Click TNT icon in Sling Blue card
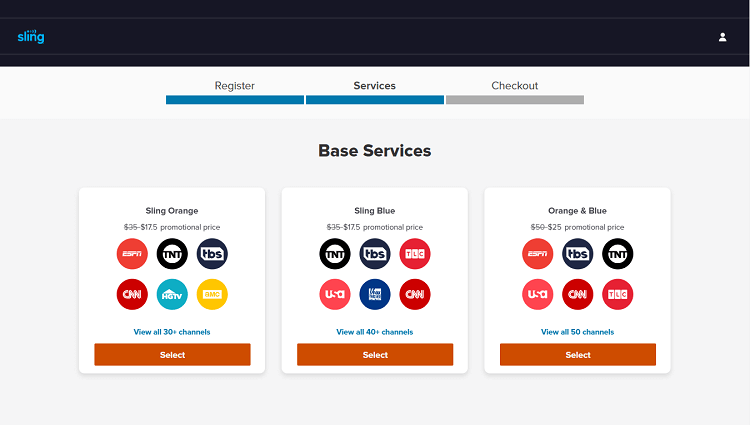This screenshot has height=425, width=750. [335, 254]
